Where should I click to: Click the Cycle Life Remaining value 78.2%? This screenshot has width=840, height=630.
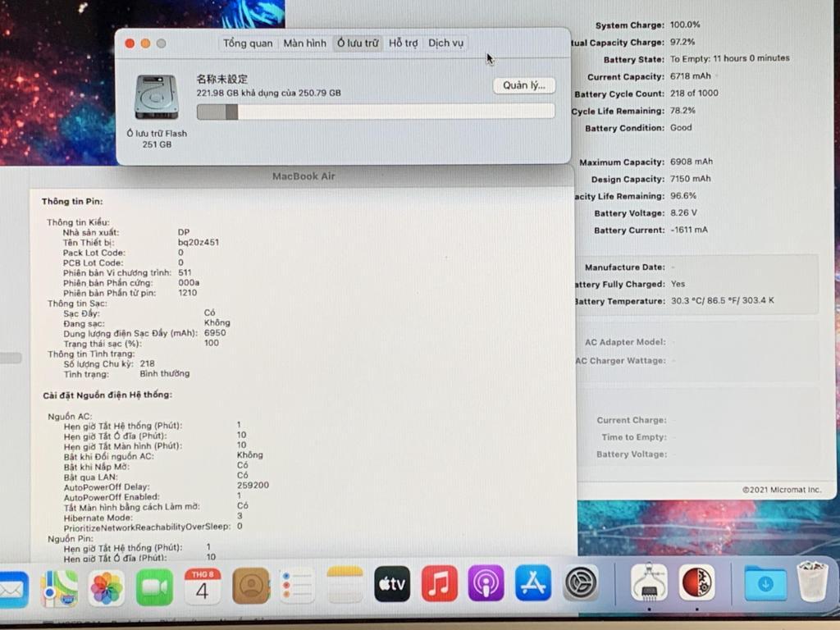click(682, 111)
